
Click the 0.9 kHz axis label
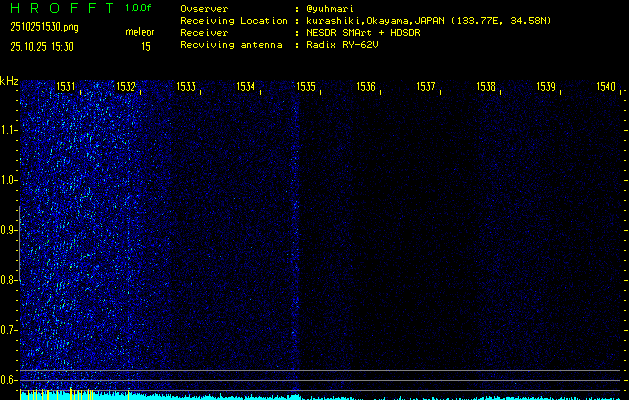(7, 230)
